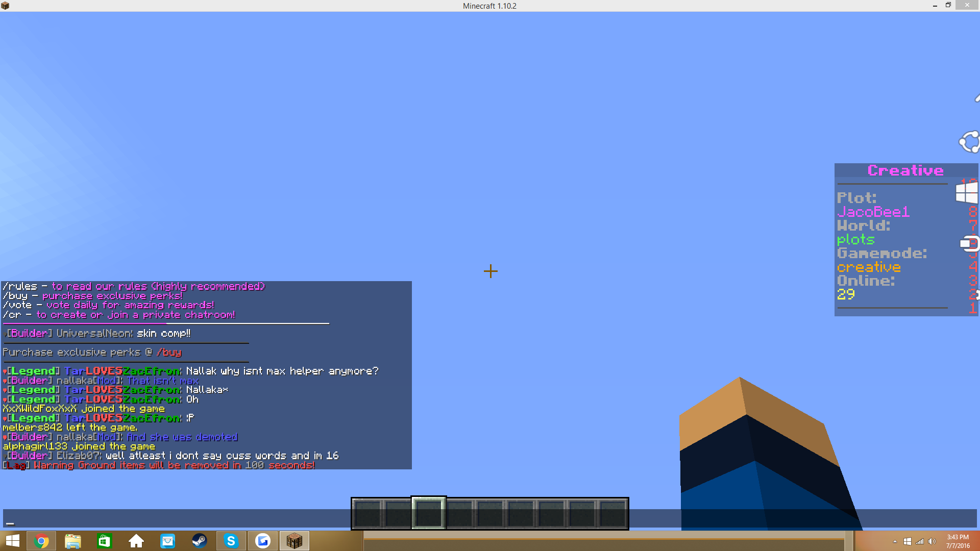This screenshot has height=551, width=980.
Task: Click TarLOVESZacEfron's name asking about max
Action: tap(122, 371)
